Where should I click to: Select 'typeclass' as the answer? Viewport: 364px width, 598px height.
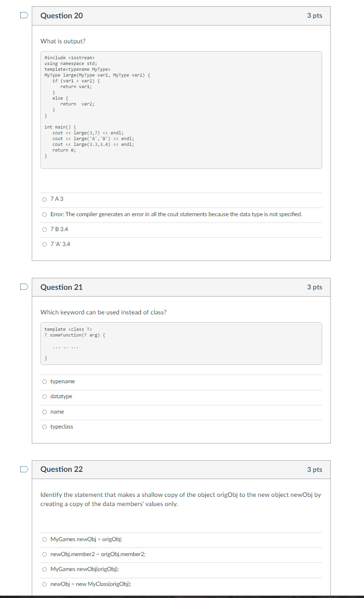(44, 427)
